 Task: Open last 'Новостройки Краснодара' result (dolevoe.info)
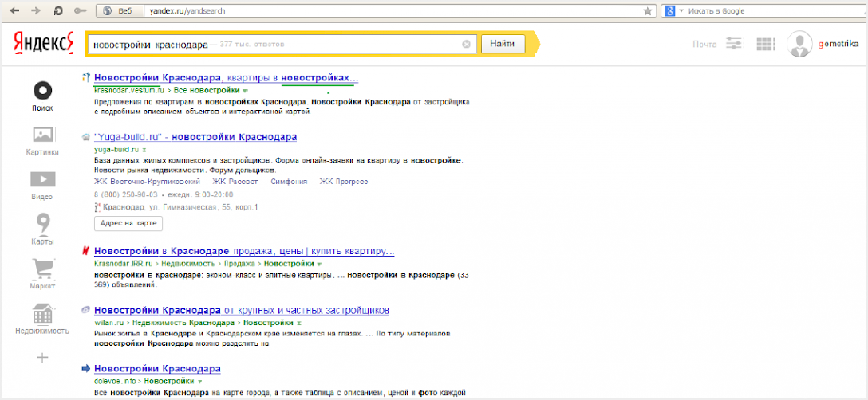[157, 369]
